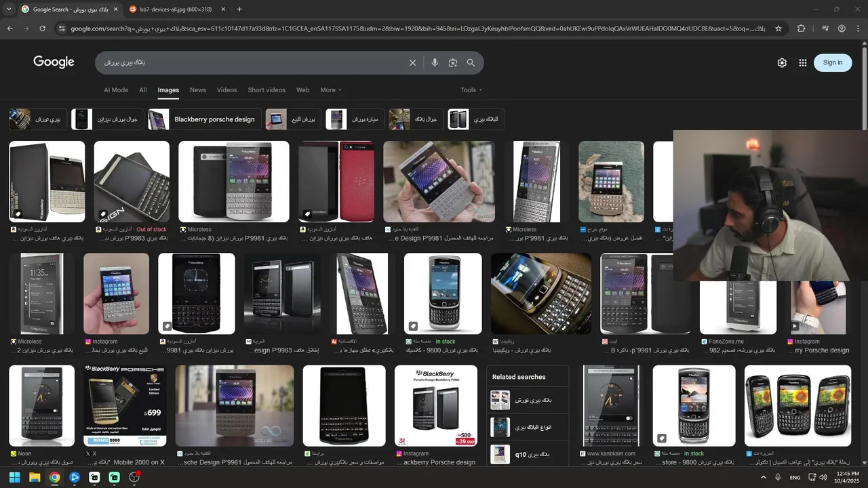
Task: Switch to the AI Mode tab
Action: tap(116, 90)
